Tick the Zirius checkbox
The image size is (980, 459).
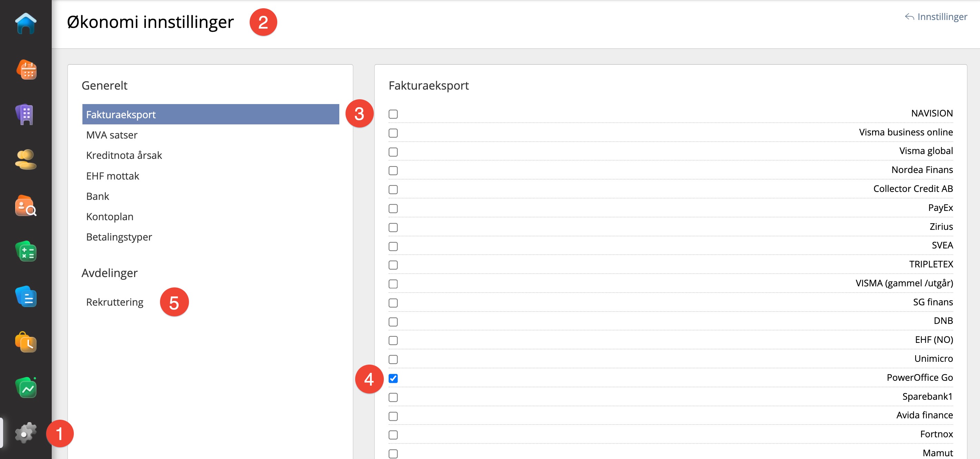393,227
